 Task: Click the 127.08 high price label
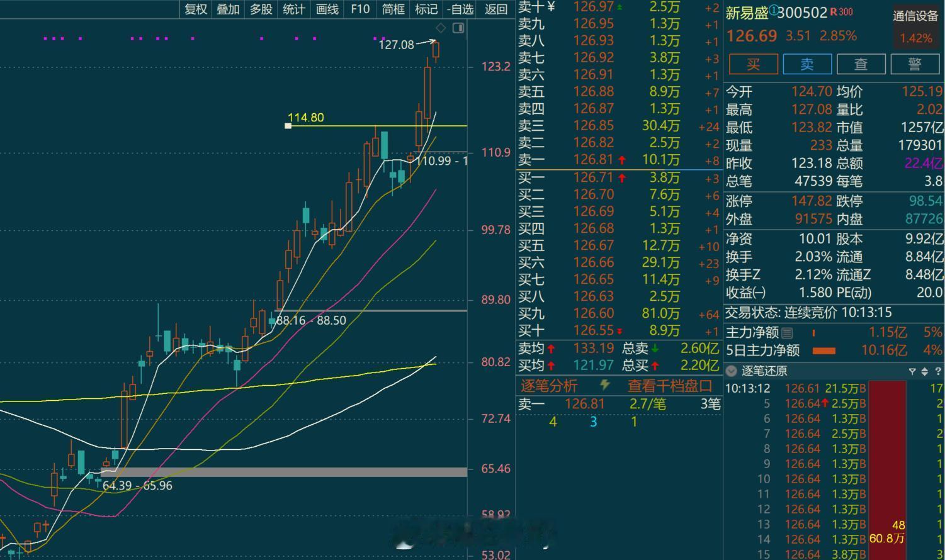pos(396,45)
